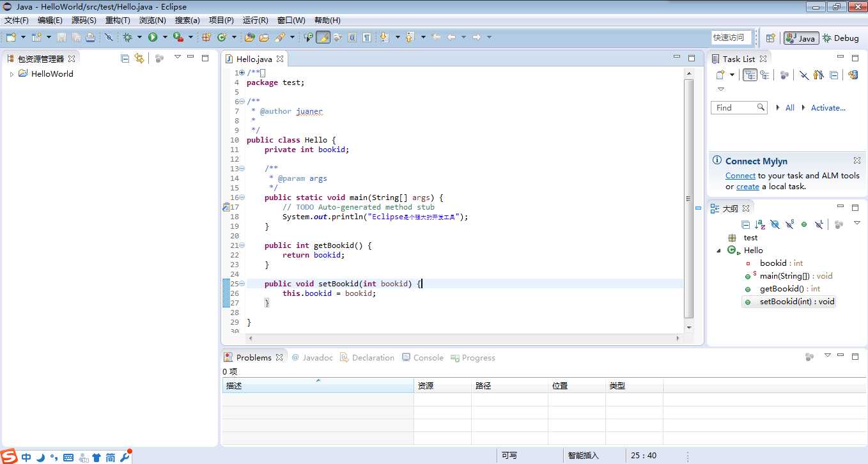Click the Activate... task link
The image size is (868, 464).
828,108
